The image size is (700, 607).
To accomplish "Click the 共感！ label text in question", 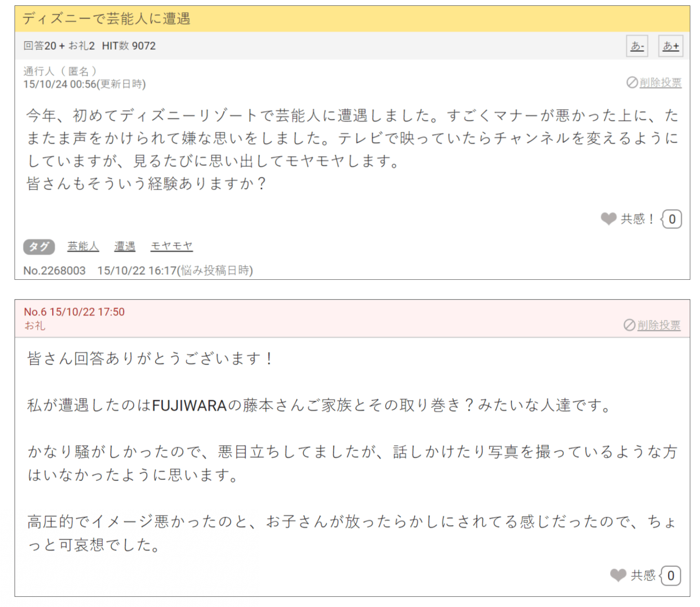I will (638, 219).
